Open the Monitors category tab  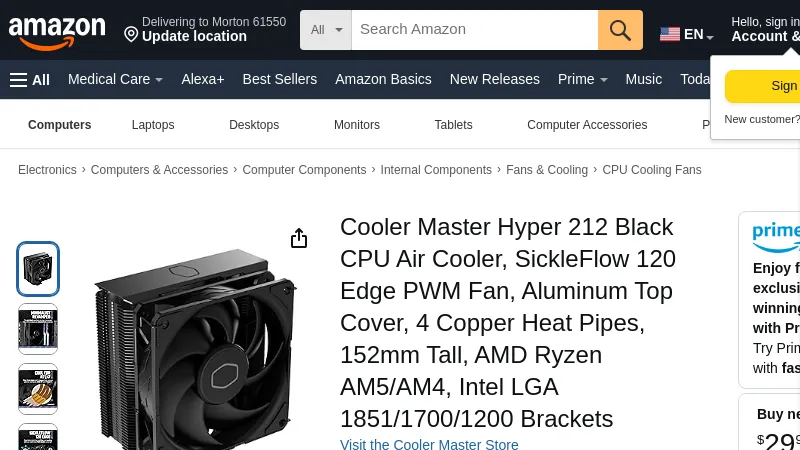click(357, 125)
